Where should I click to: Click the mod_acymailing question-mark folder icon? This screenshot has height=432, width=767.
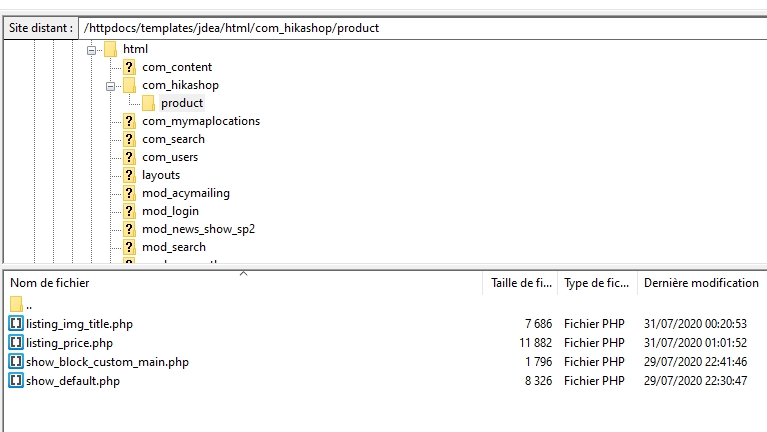(x=129, y=193)
